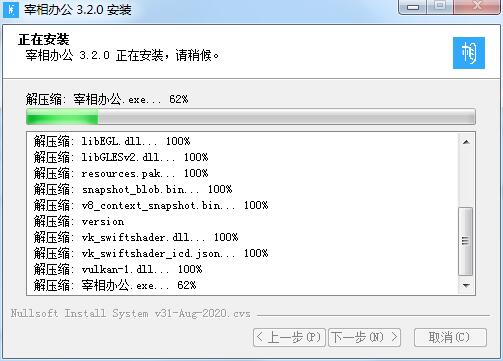The height and width of the screenshot is (361, 503).
Task: Click the 宰相办公 3.2.0 安装 window title
Action: click(77, 10)
